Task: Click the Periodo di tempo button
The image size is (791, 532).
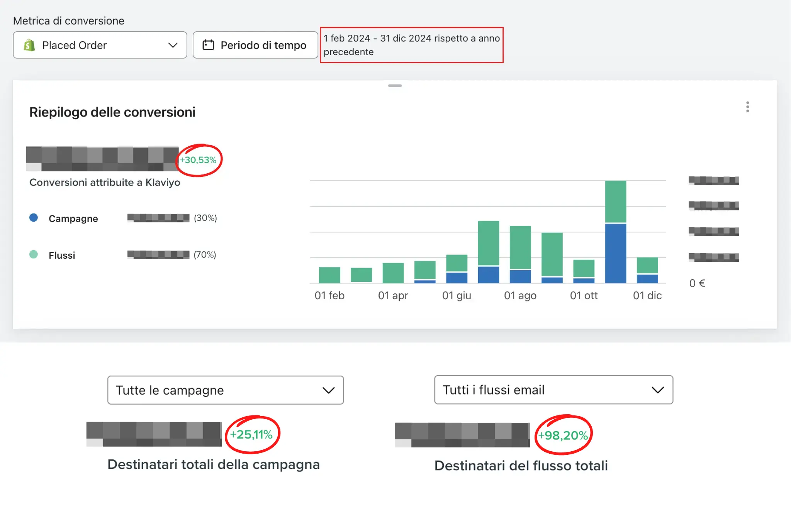Action: [x=255, y=45]
